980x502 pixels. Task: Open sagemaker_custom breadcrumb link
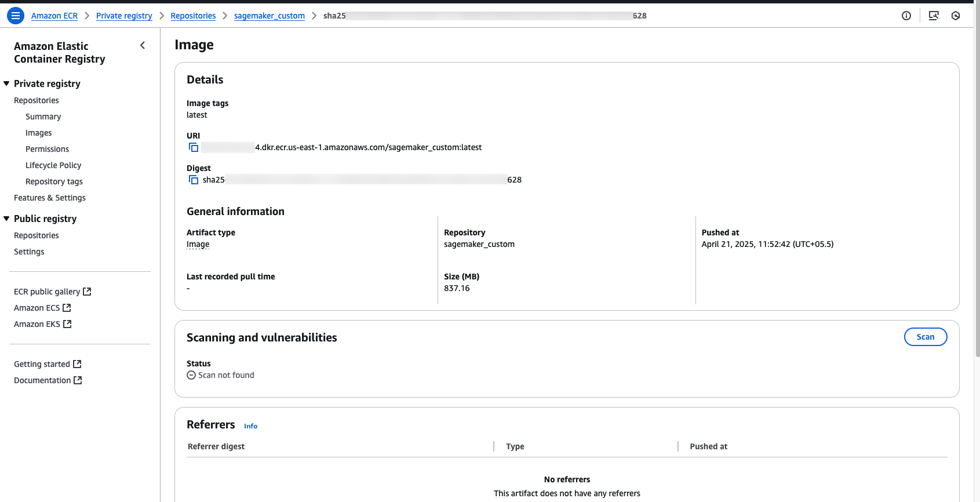click(x=269, y=16)
